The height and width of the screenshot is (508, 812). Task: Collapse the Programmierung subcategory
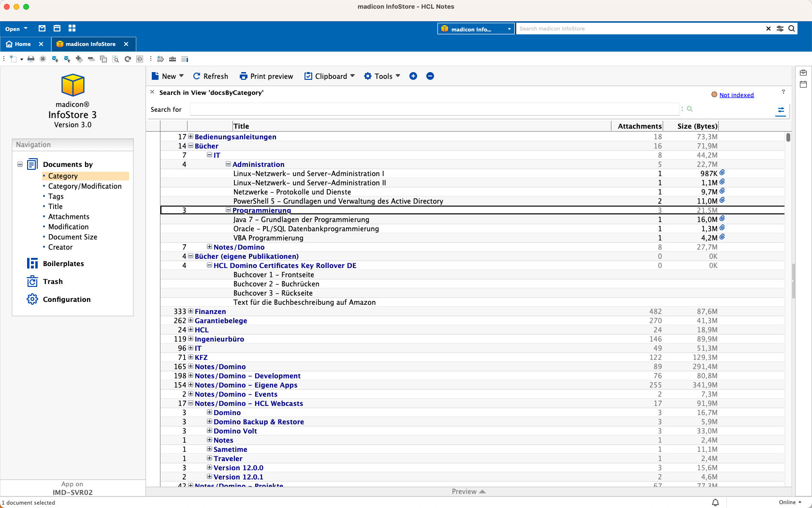(x=228, y=210)
